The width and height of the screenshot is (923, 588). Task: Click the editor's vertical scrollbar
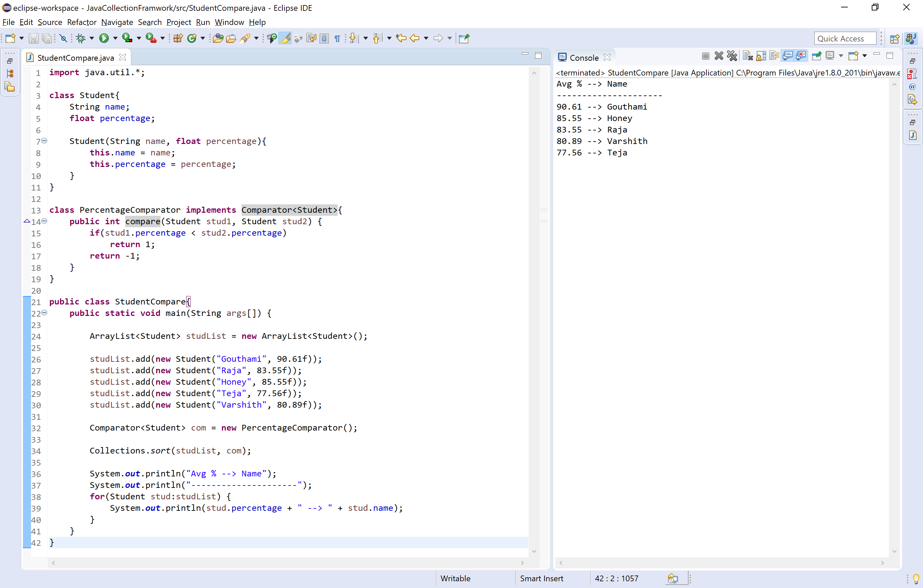tap(534, 306)
